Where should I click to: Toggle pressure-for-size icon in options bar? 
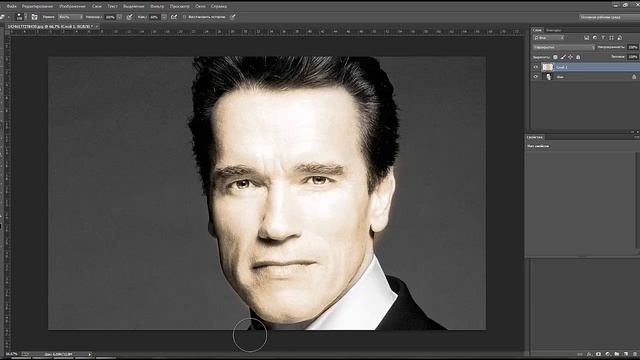point(233,17)
